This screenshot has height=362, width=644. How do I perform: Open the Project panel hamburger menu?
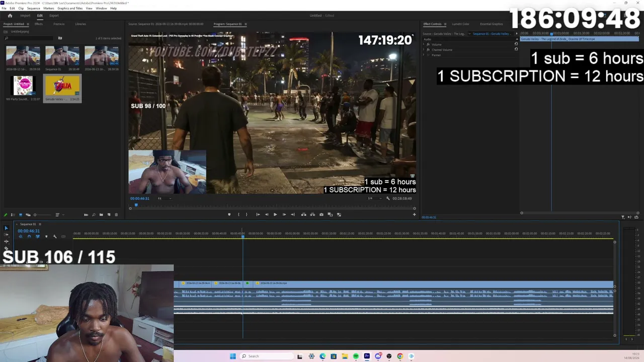click(x=28, y=24)
